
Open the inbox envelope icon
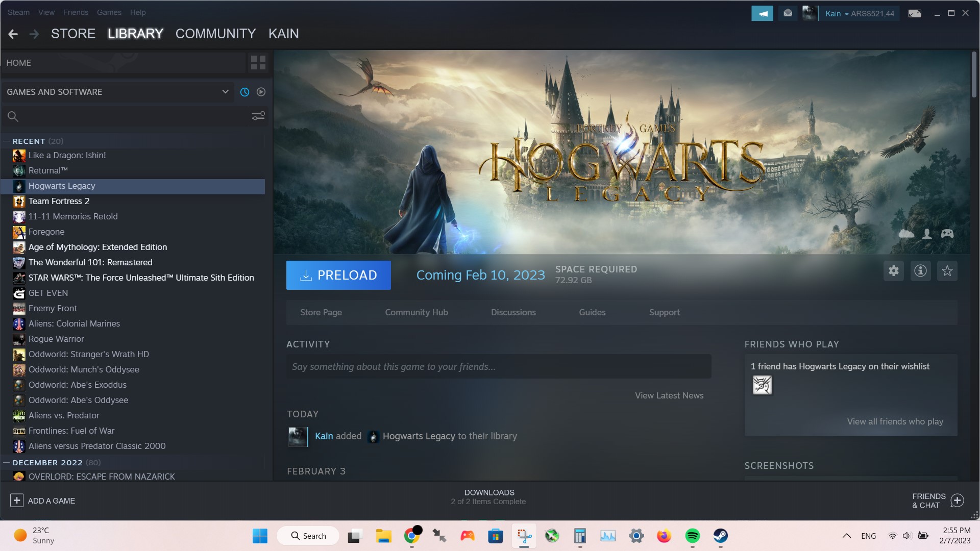coord(788,13)
